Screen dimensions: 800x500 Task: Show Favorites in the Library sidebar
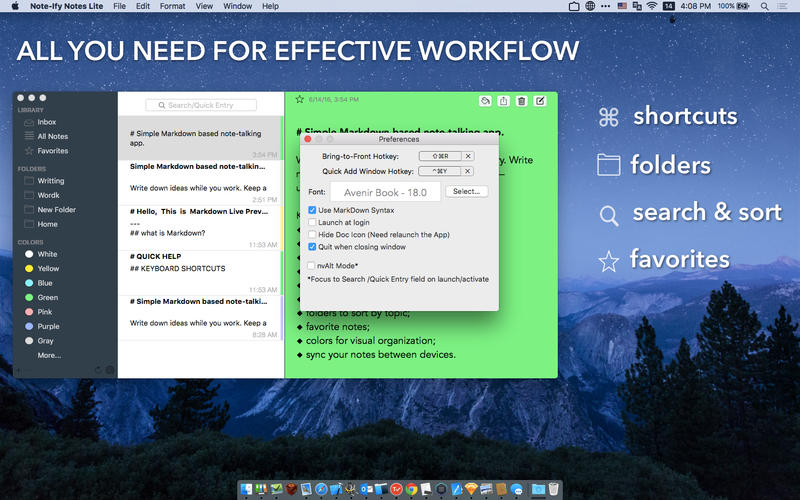point(52,151)
